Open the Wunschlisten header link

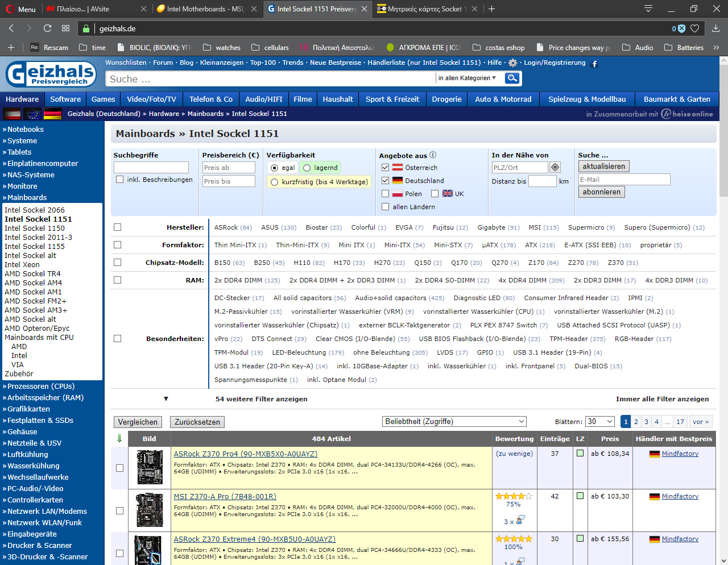point(126,63)
